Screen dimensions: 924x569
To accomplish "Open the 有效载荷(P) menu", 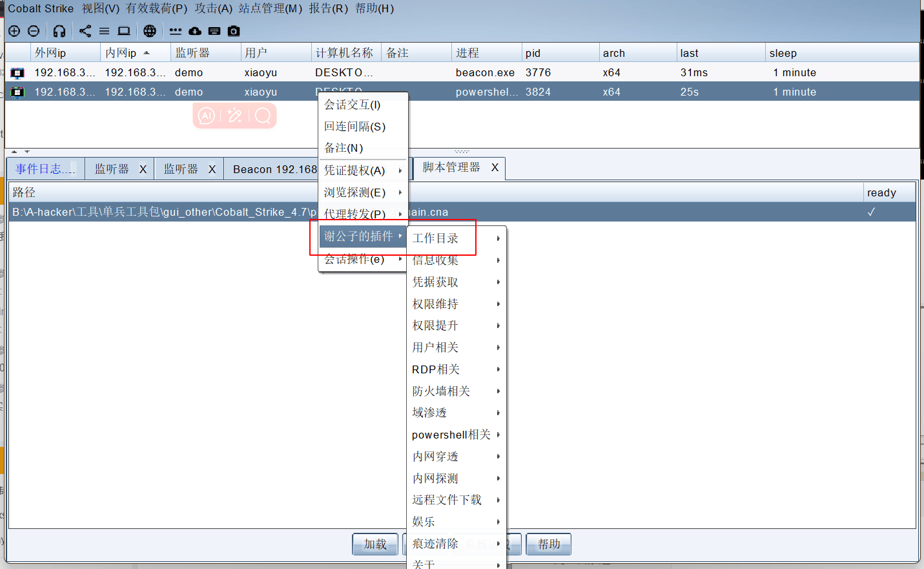I will [157, 8].
